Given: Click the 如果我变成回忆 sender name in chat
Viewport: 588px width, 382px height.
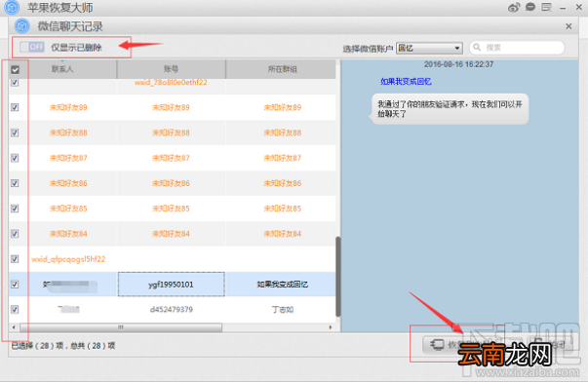Looking at the screenshot, I should [x=406, y=81].
